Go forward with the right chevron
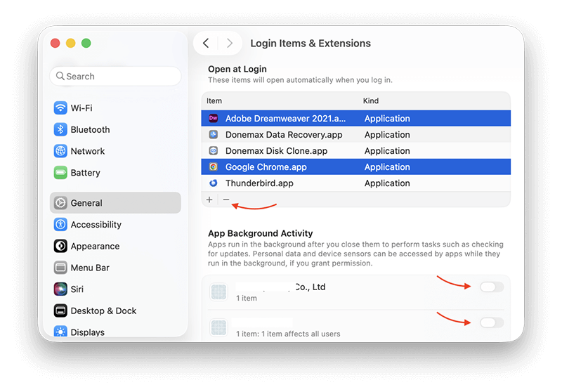562x392 pixels. pos(230,43)
